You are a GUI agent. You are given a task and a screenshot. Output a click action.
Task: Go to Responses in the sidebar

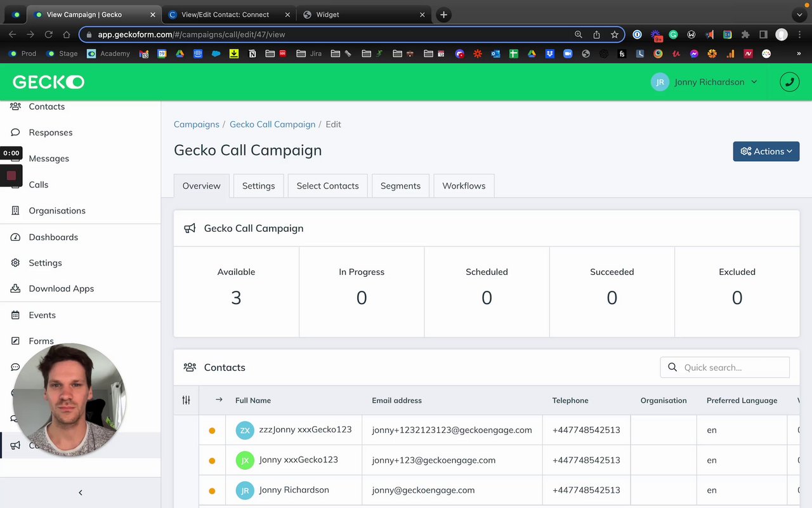point(51,132)
